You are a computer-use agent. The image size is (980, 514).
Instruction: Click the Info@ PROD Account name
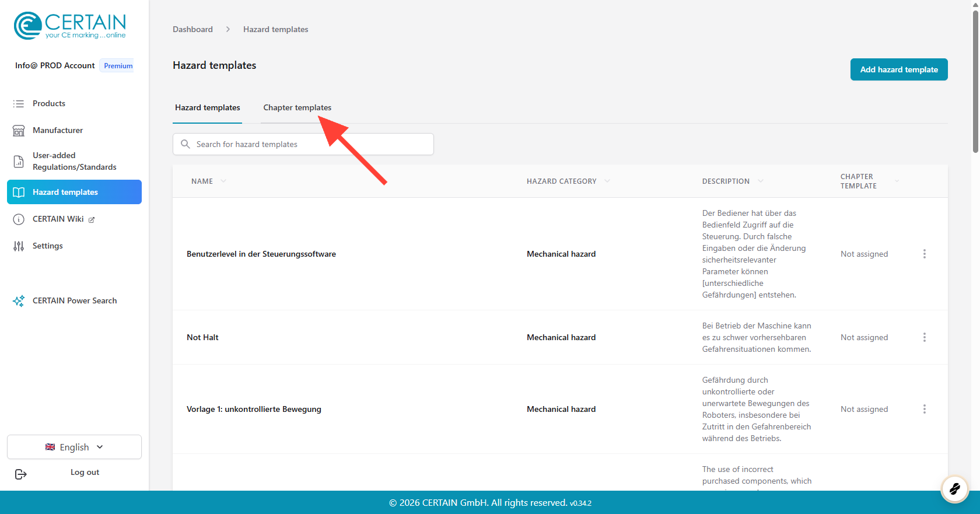[55, 65]
